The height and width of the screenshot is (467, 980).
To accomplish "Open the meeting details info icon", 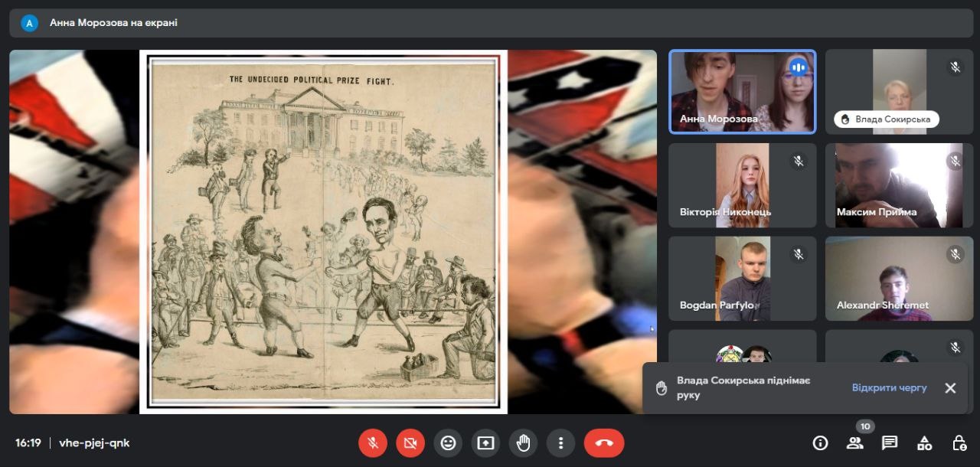I will 820,443.
